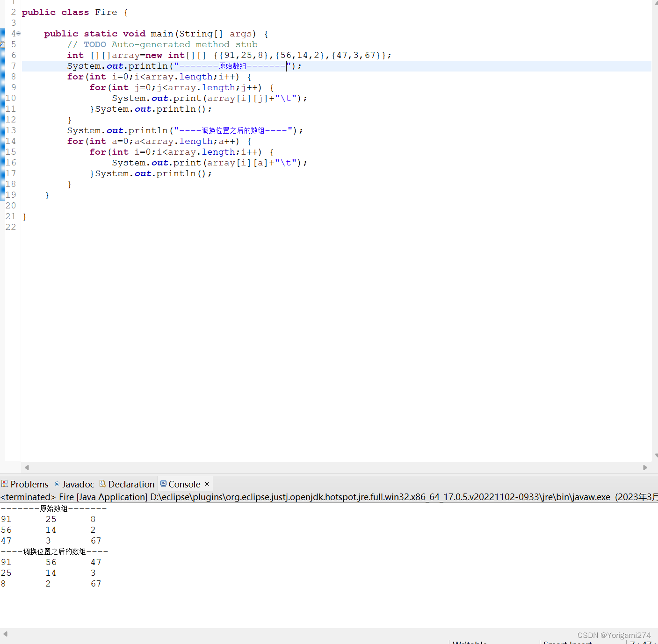This screenshot has width=658, height=644.
Task: Click the TODO task marker beside line 5
Action: pos(2,44)
